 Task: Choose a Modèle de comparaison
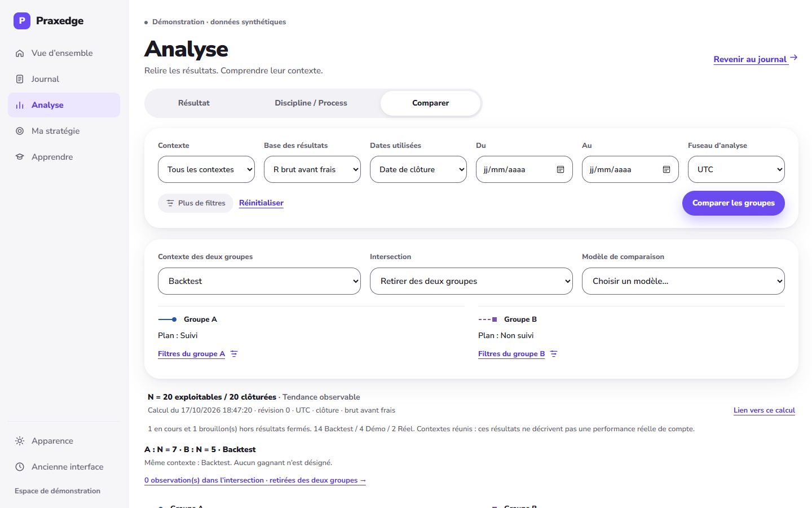tap(683, 281)
